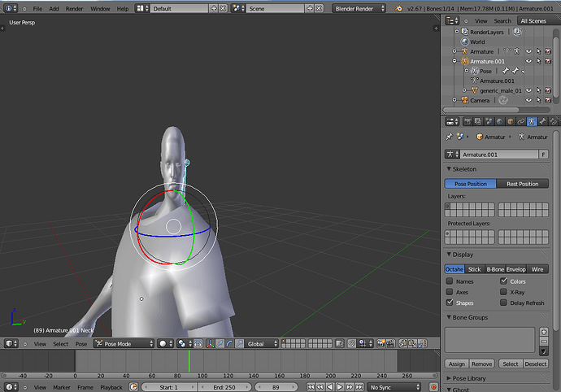561x392 pixels.
Task: Uncheck the Shapes checkbox
Action: coord(450,303)
